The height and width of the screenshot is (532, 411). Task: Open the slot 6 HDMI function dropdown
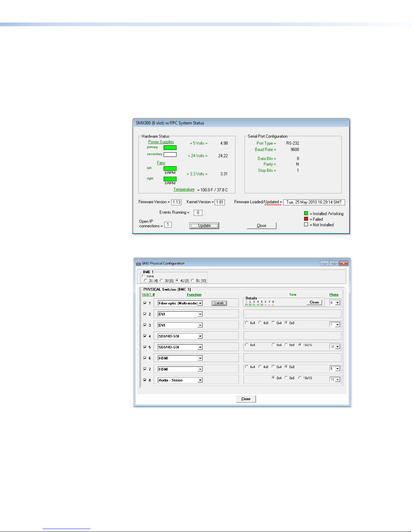point(200,358)
